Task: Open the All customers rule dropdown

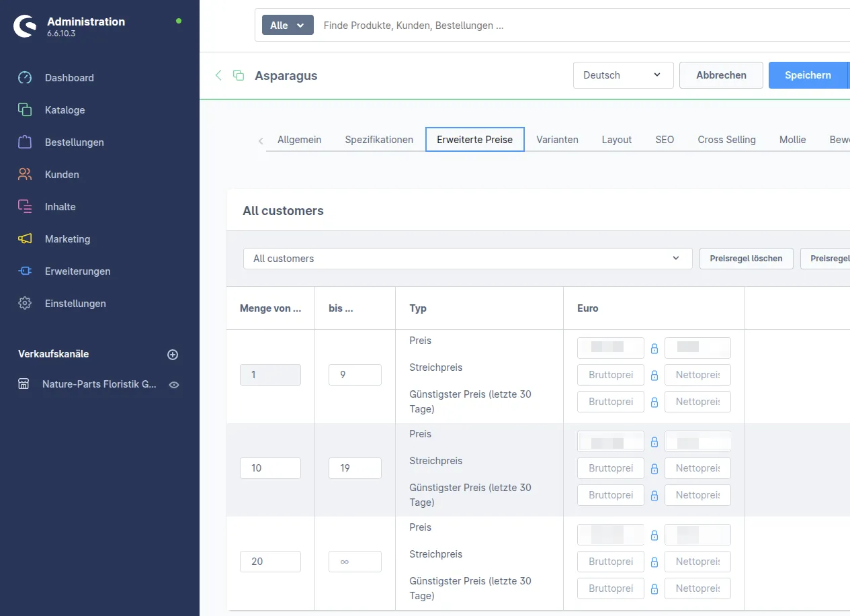Action: [x=468, y=259]
